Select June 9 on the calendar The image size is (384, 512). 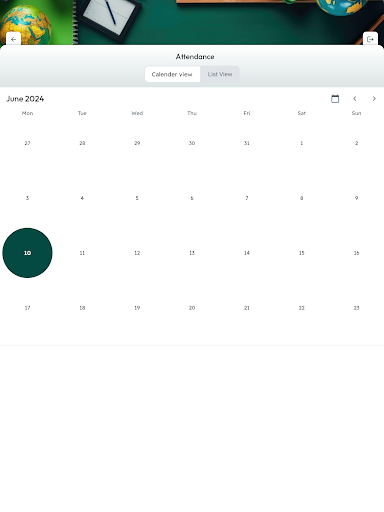[356, 198]
